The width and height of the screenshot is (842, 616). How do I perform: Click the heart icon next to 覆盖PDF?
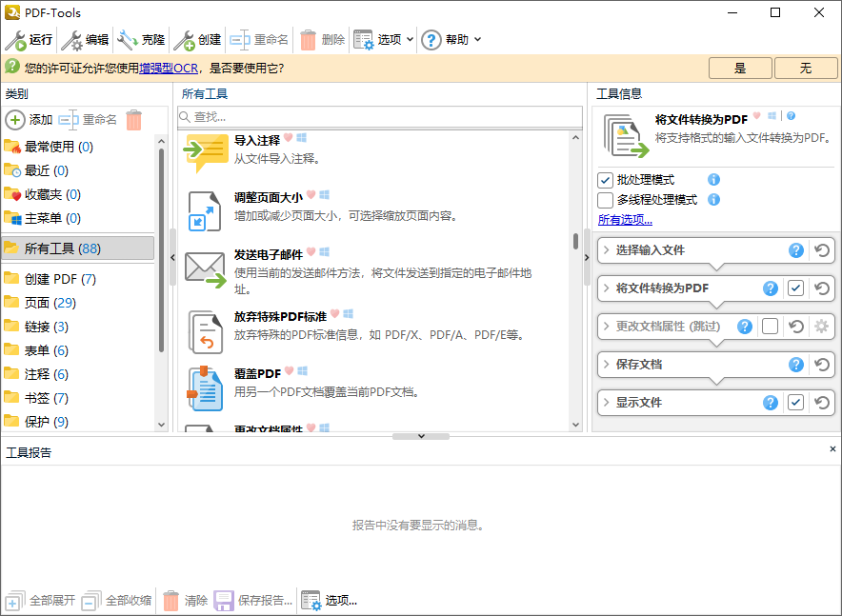pos(289,370)
